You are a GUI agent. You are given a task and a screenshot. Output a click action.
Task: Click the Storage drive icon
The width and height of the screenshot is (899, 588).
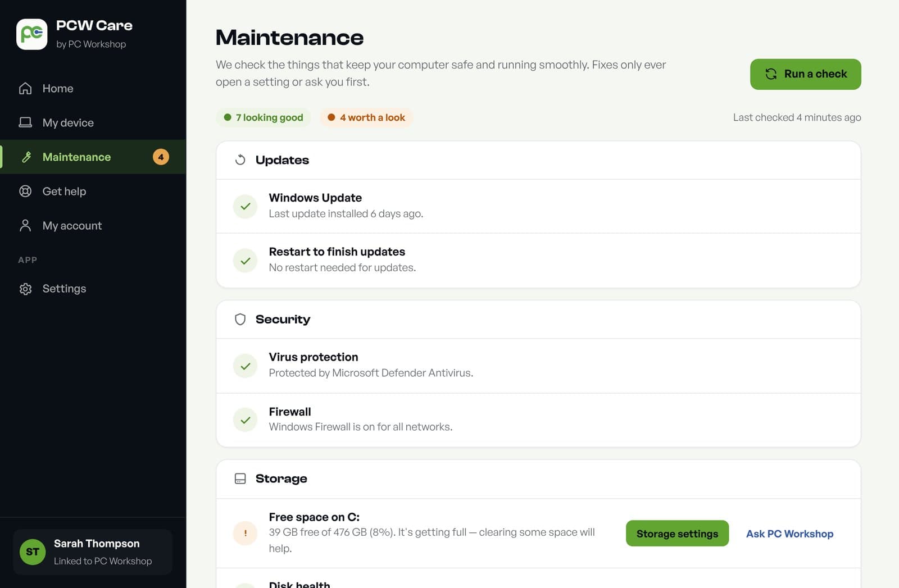click(240, 479)
